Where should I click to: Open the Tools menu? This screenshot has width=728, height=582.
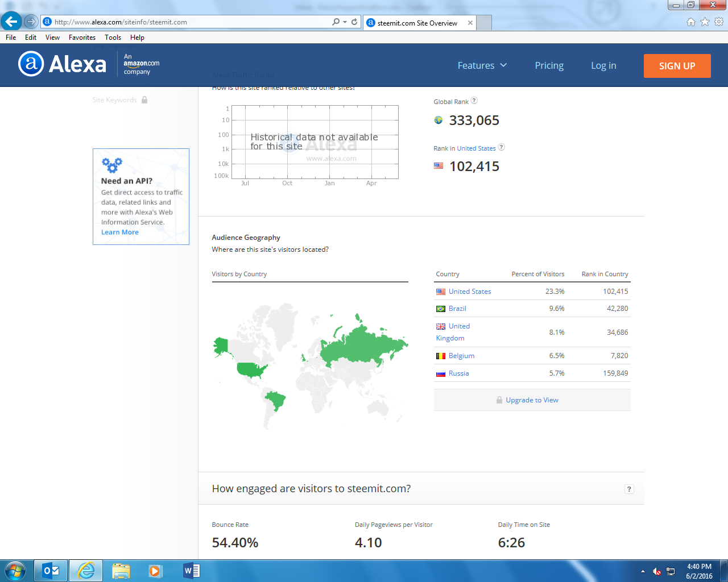tap(113, 38)
